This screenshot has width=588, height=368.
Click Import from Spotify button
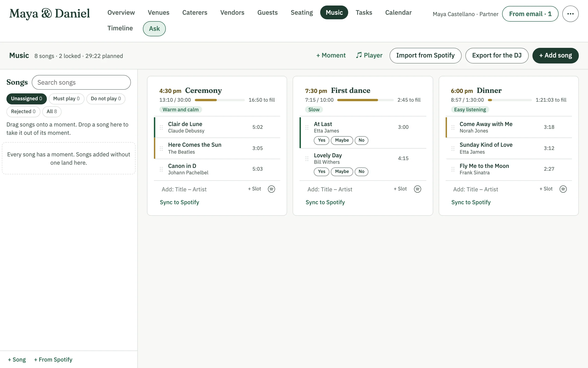[x=425, y=56]
